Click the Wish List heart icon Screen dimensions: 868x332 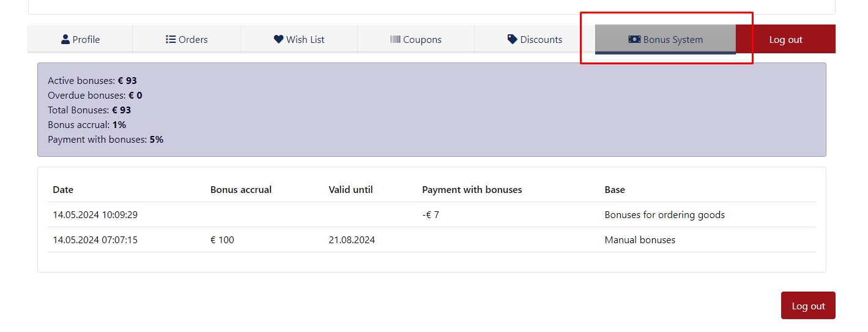point(278,39)
